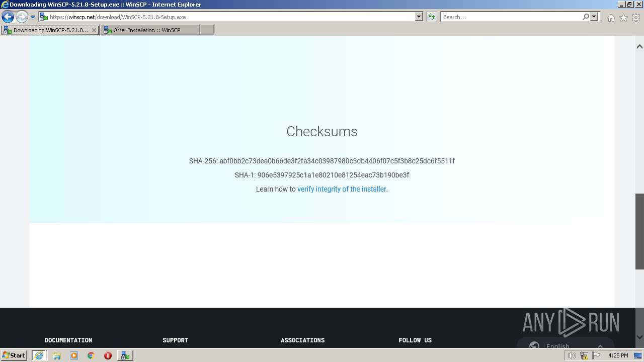Viewport: 644px width, 362px height.
Task: Click the FOLLOW US footer heading
Action: [415, 340]
